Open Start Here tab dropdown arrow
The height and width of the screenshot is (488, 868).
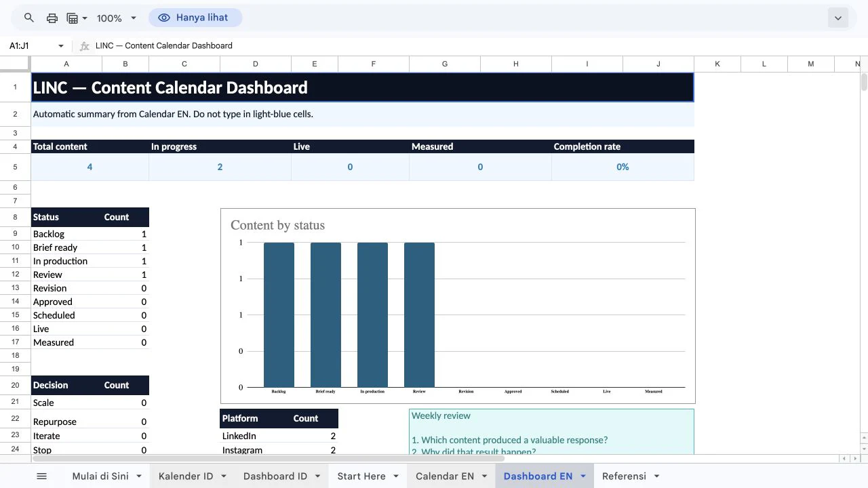click(396, 476)
